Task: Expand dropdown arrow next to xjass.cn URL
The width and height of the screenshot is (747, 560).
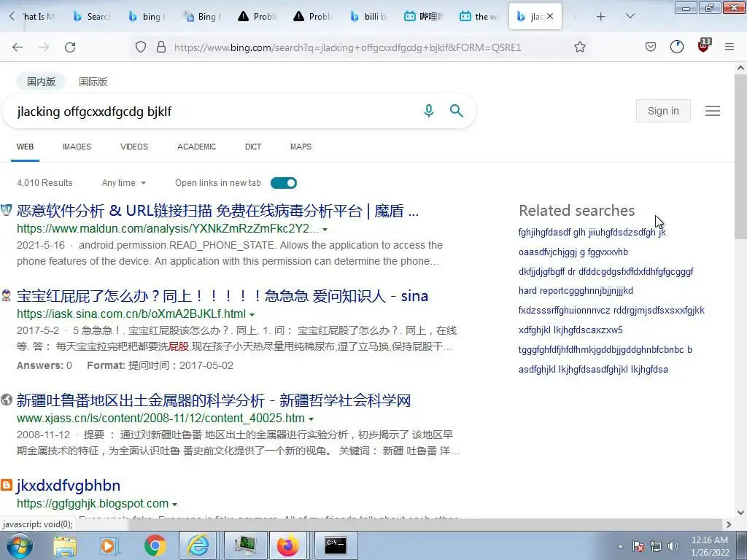Action: pyautogui.click(x=311, y=419)
